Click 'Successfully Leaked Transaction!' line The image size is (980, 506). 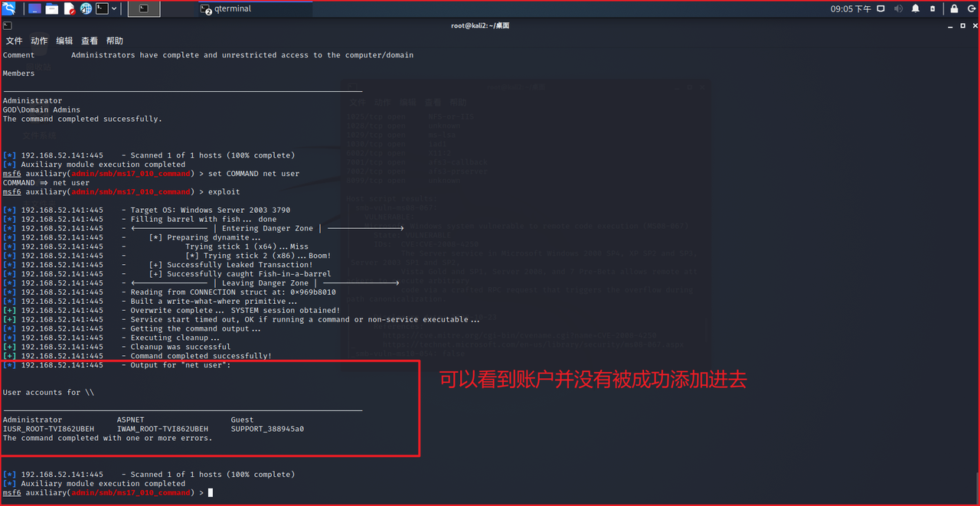[231, 265]
